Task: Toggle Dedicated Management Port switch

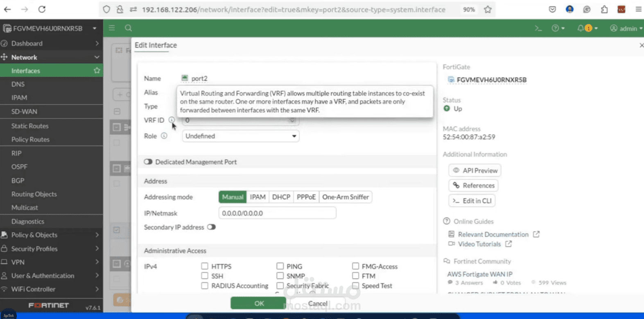Action: [x=148, y=162]
